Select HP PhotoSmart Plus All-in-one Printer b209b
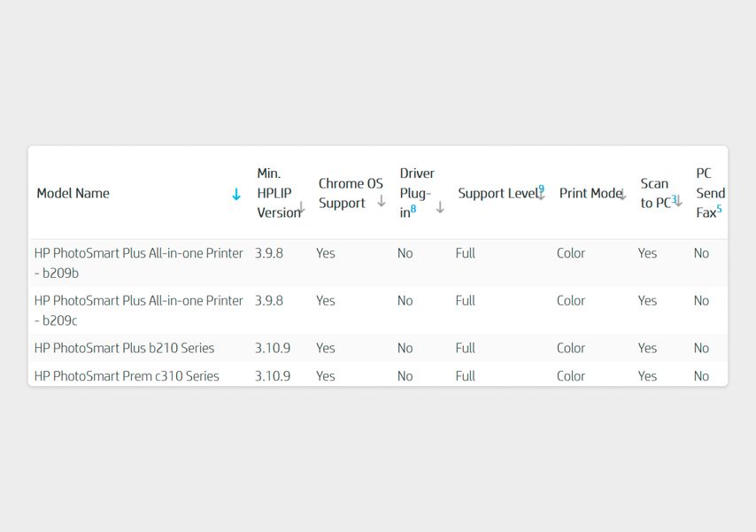The height and width of the screenshot is (532, 756). coord(138,263)
